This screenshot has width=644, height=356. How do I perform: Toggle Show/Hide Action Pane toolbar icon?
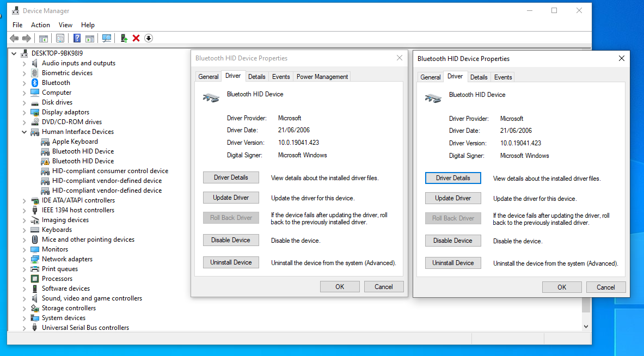pos(89,38)
